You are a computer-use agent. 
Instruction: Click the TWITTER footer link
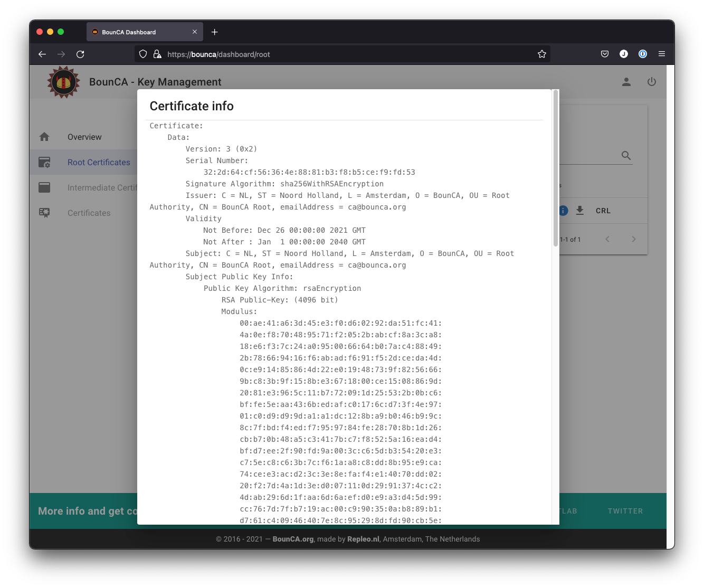[x=625, y=511]
